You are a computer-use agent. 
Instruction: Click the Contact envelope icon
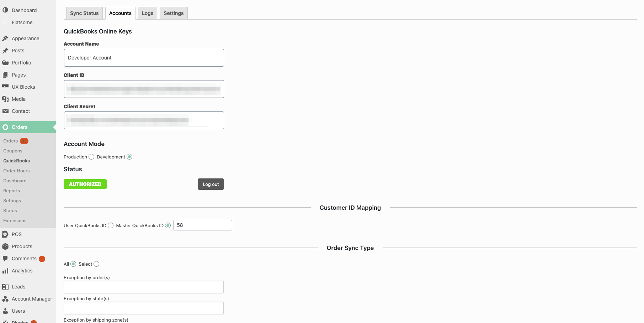(x=6, y=111)
